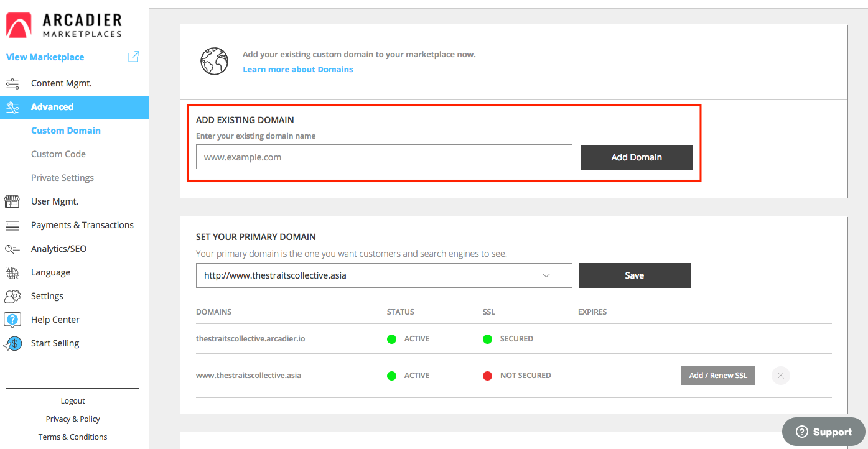868x449 pixels.
Task: Open the Language section
Action: tap(50, 272)
